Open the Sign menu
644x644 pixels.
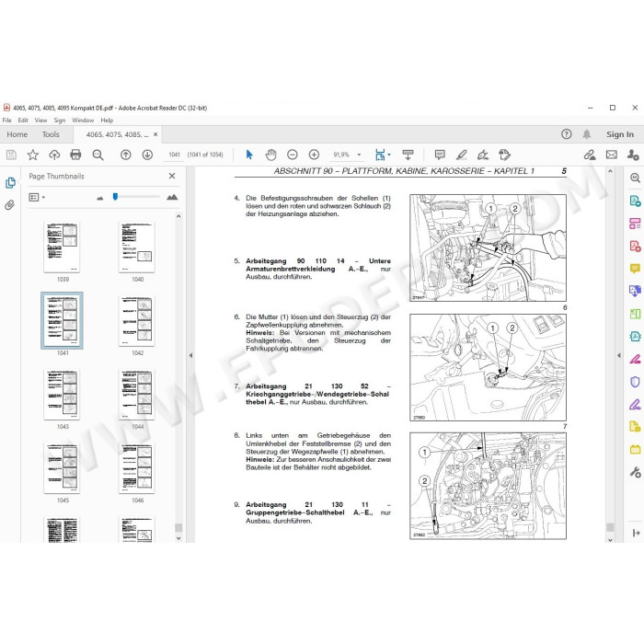point(60,121)
